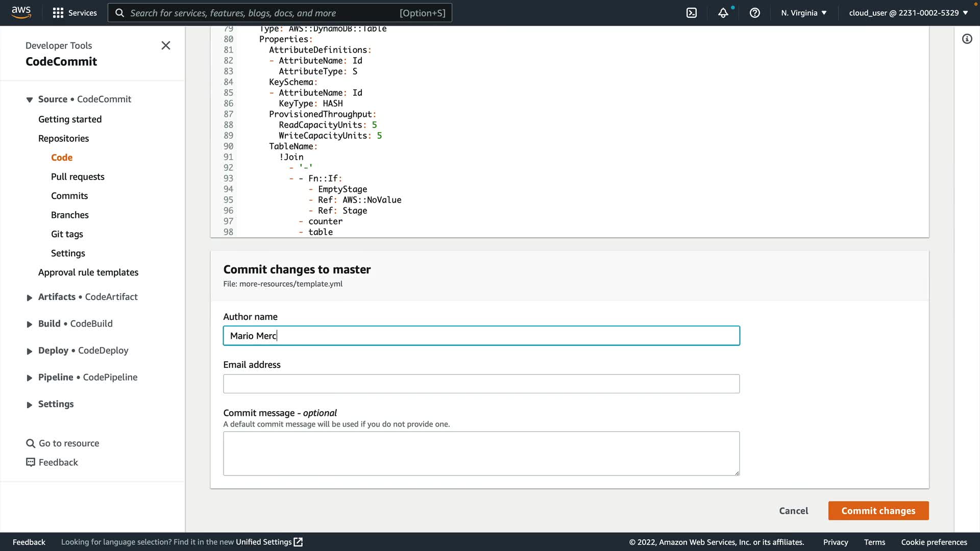Open the notifications bell
This screenshot has width=980, height=551.
(x=723, y=13)
